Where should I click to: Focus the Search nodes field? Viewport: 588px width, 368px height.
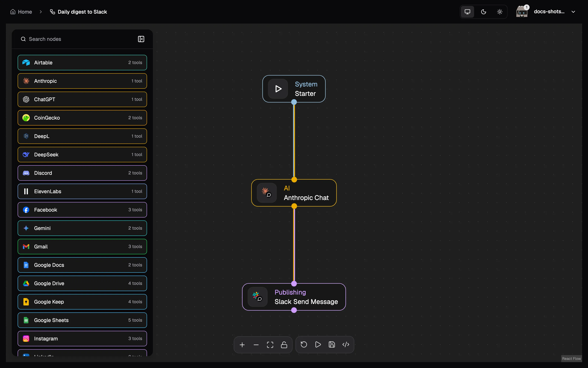coord(78,39)
